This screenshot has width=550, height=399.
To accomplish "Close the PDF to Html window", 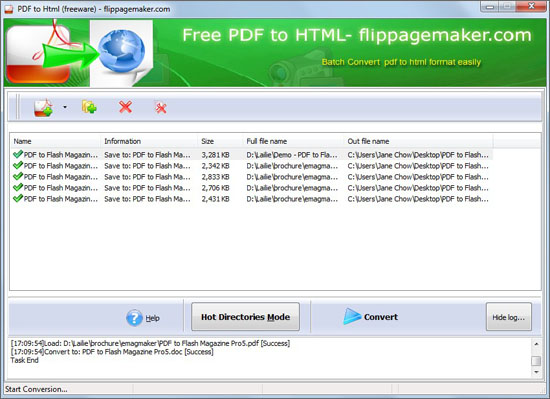I will pyautogui.click(x=531, y=6).
